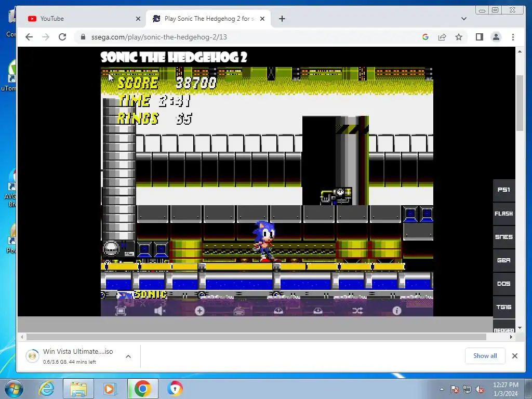Click the Google icon in address bar
The image size is (532, 399).
pos(425,37)
